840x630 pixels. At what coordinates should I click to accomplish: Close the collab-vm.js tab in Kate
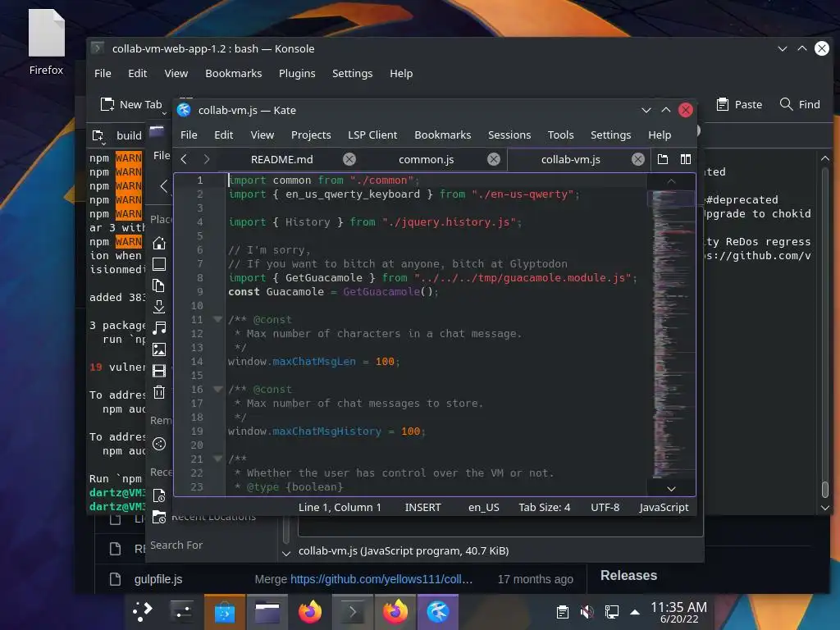tap(638, 159)
